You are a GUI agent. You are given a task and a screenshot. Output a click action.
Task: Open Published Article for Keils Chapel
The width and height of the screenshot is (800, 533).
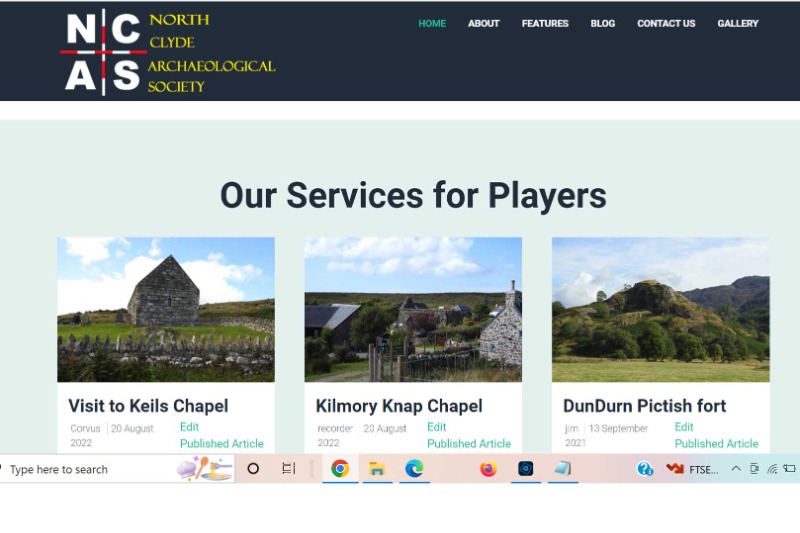click(221, 443)
